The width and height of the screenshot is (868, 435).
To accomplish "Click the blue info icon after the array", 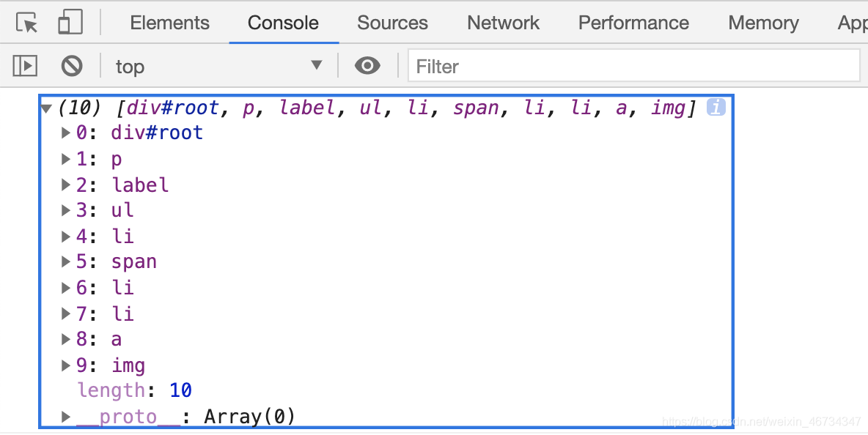I will pyautogui.click(x=716, y=107).
